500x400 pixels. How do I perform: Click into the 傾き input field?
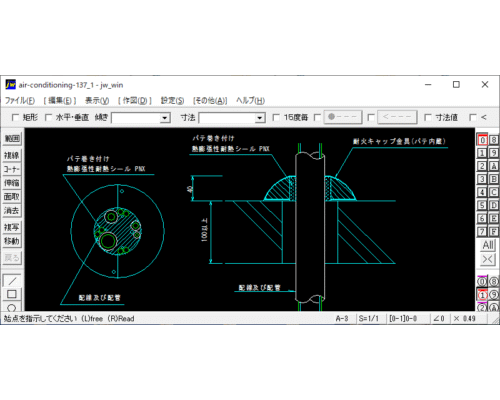(136, 118)
